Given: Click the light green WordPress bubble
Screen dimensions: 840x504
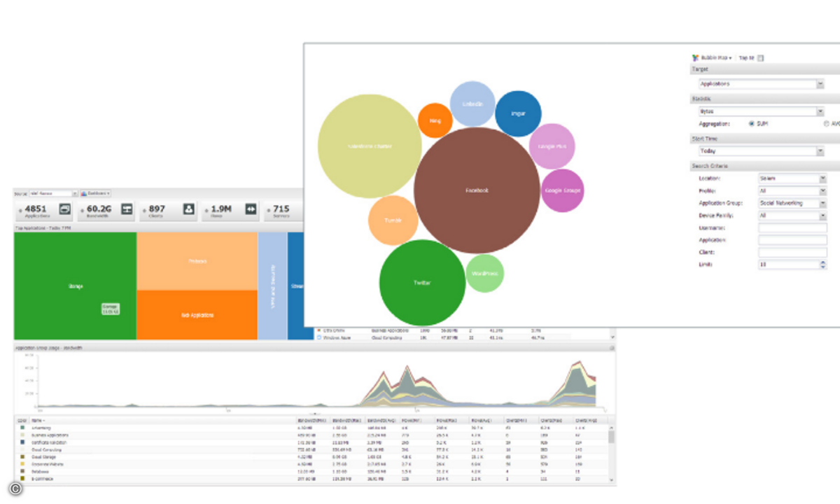Looking at the screenshot, I should (484, 273).
